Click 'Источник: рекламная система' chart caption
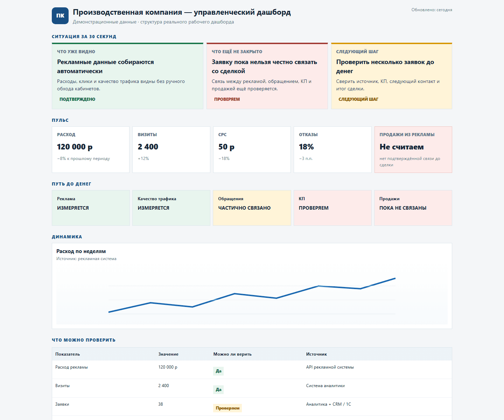 point(86,259)
